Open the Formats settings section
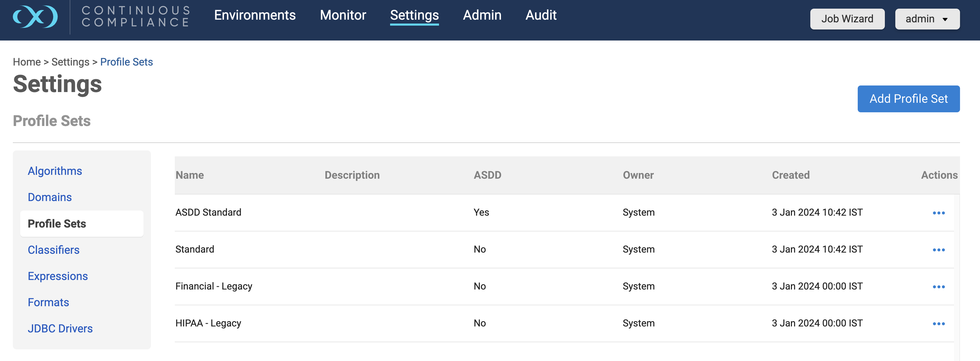Viewport: 980px width, 361px height. point(48,303)
